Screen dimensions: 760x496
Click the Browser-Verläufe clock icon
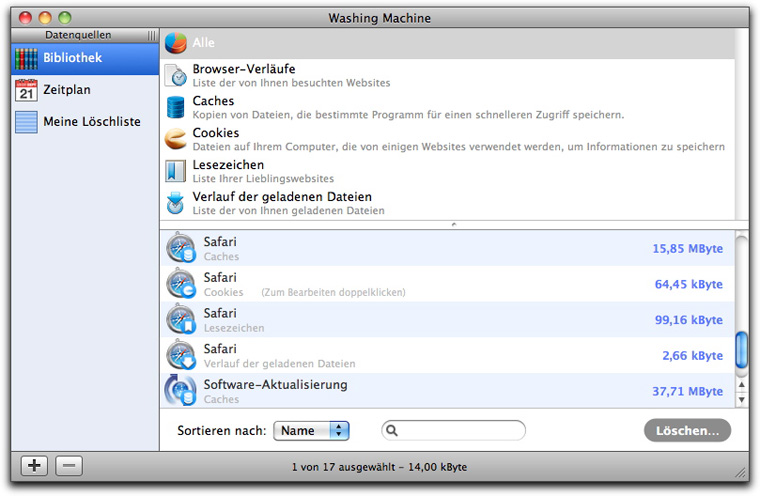tap(175, 76)
